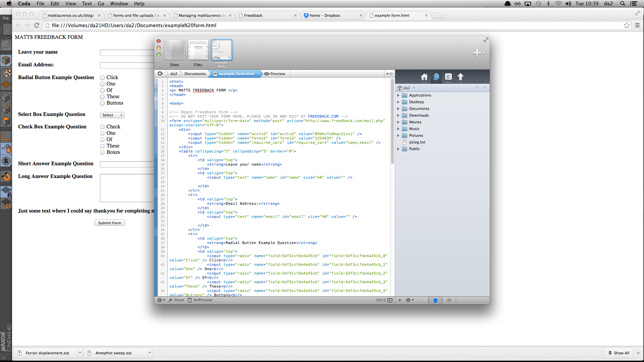Viewport: 644px width, 362px height.
Task: Select the 'Click' radio button
Action: pos(102,78)
